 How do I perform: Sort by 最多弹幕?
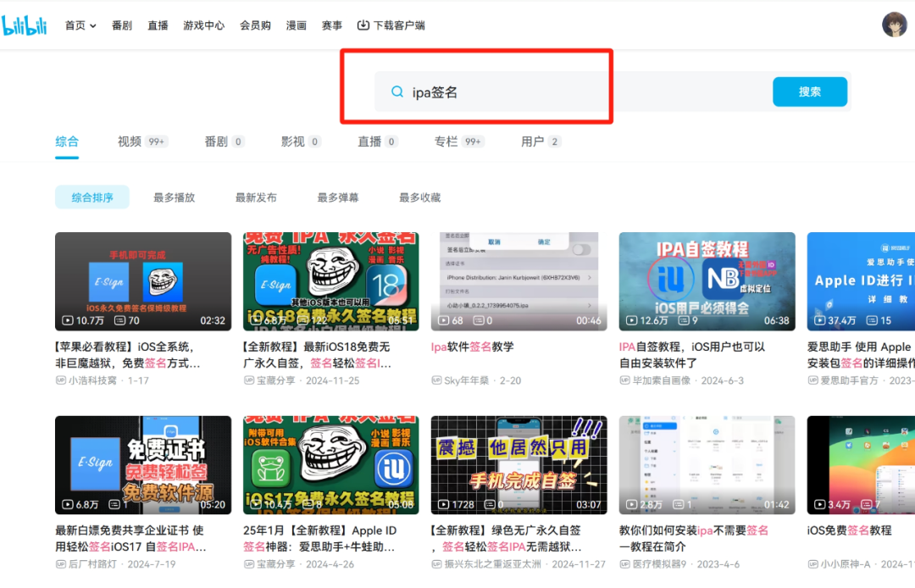click(x=338, y=197)
